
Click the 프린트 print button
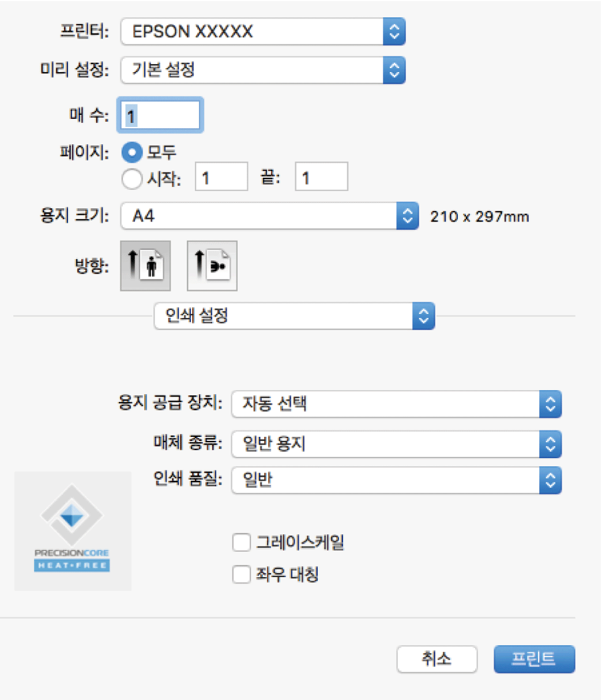(534, 659)
